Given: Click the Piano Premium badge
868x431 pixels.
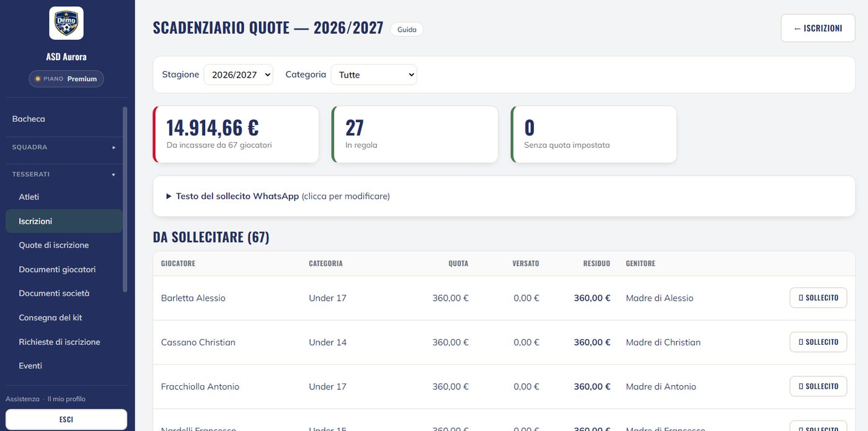Looking at the screenshot, I should point(66,79).
